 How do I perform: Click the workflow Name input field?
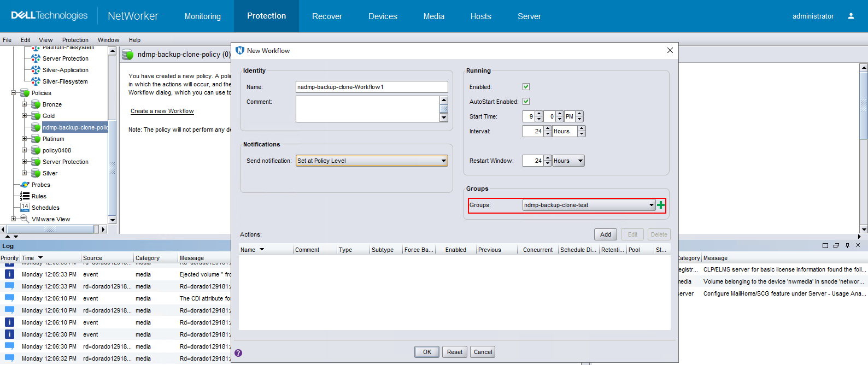point(372,87)
